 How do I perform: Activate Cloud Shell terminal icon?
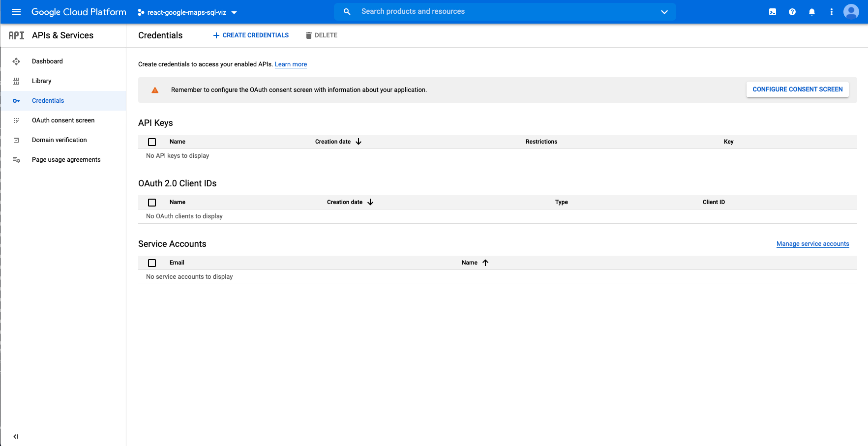(773, 12)
